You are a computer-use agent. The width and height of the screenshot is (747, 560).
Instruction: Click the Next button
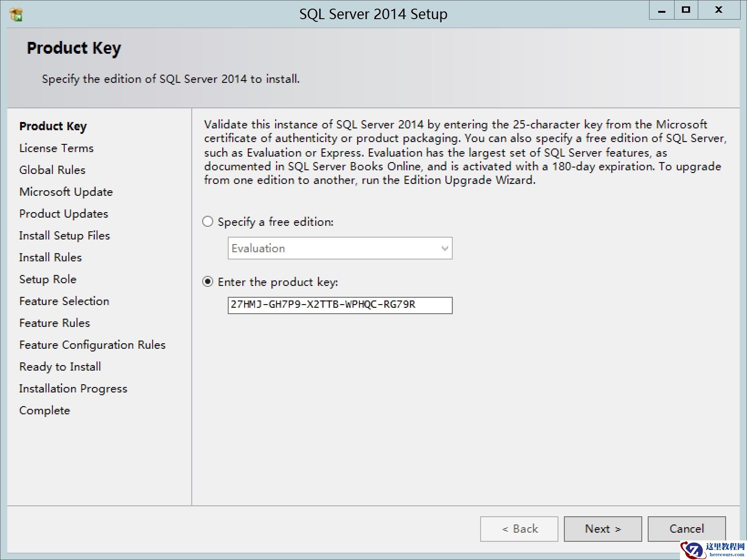(603, 529)
